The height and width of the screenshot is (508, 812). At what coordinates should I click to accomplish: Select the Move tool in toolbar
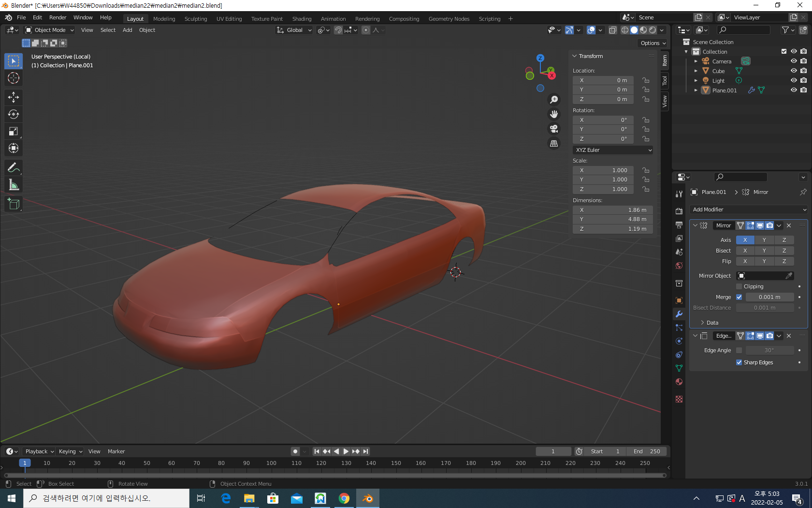pos(14,97)
